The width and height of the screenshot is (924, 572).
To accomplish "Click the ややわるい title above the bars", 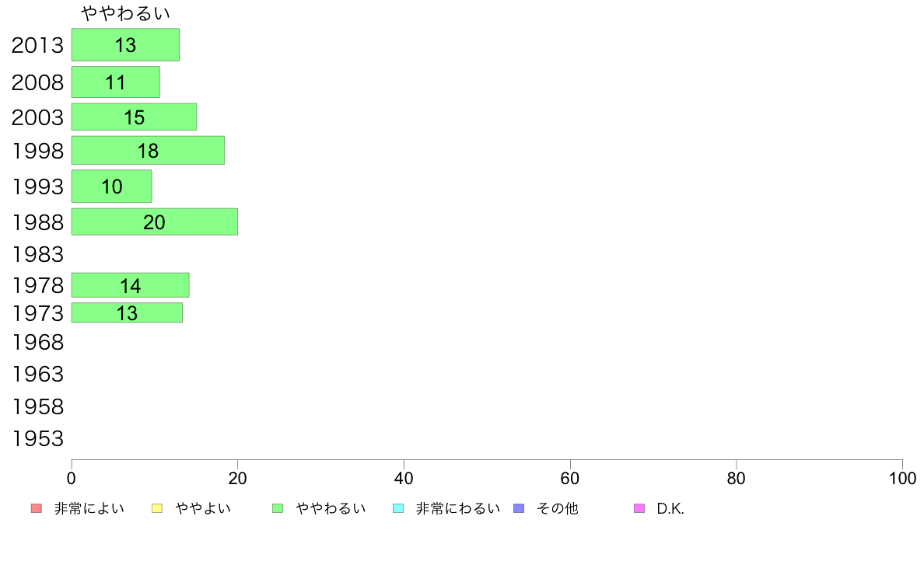I will [125, 13].
